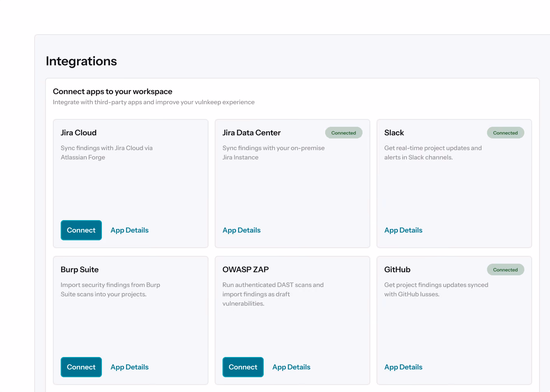The width and height of the screenshot is (550, 392).
Task: Open App Details for Burp Suite
Action: pyautogui.click(x=130, y=367)
